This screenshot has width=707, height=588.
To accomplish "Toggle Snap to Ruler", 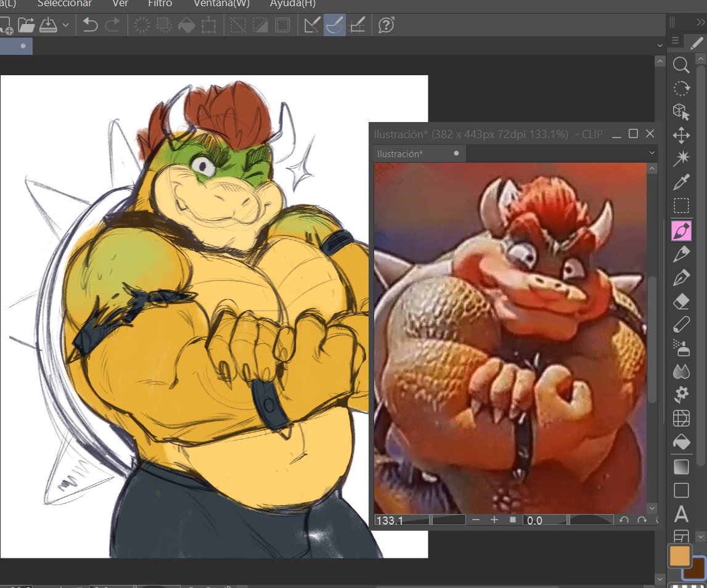I will pos(313,25).
